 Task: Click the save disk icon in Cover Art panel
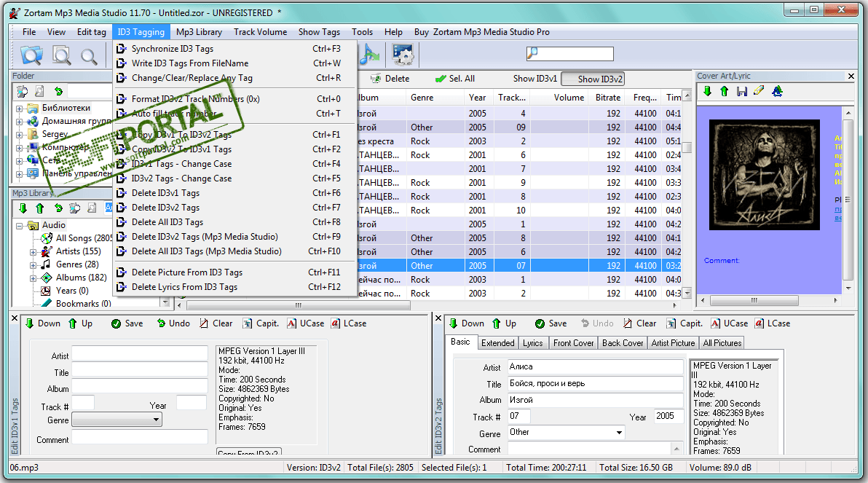point(742,91)
